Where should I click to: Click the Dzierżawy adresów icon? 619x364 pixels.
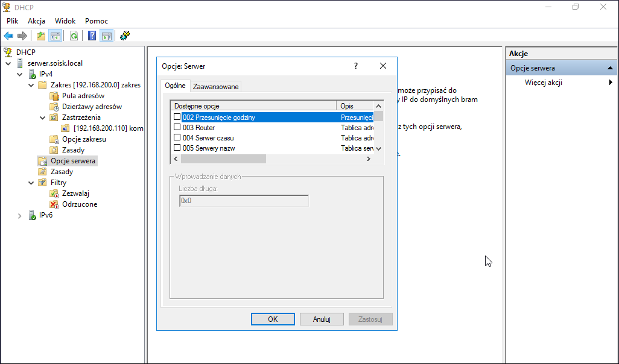coord(54,107)
